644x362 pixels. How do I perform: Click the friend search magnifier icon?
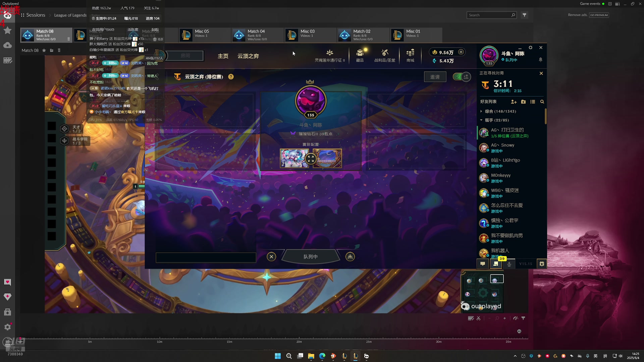click(542, 102)
